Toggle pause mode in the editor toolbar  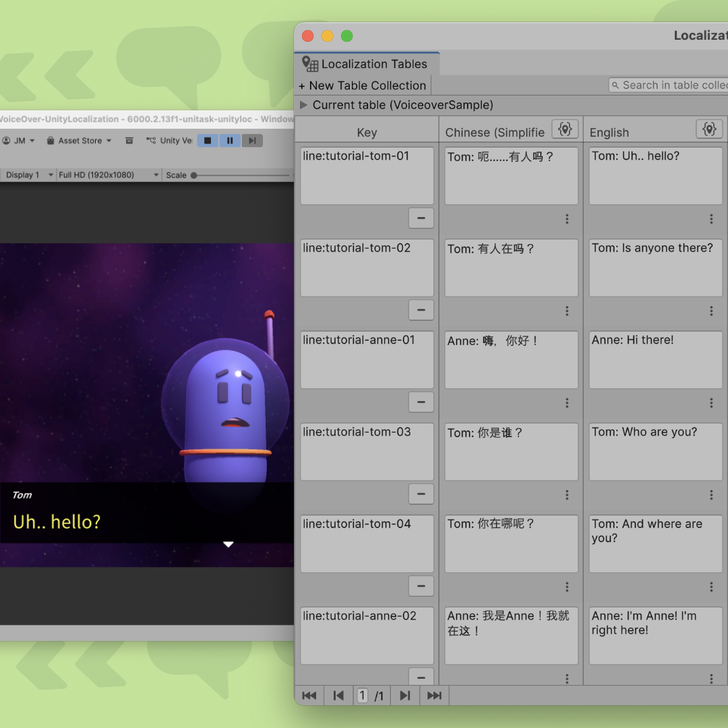[x=230, y=140]
